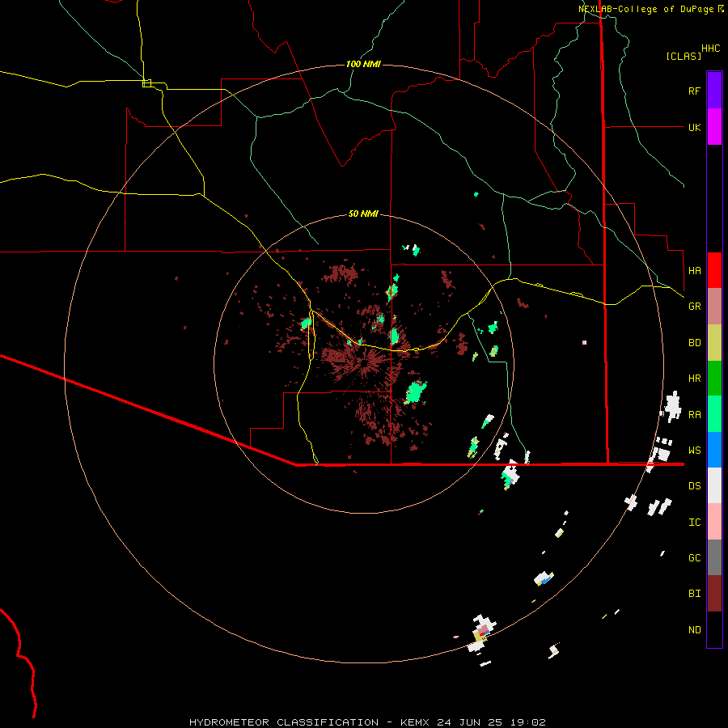The height and width of the screenshot is (728, 728).
Task: Click the small pink echo pixel east of radar
Action: click(584, 343)
